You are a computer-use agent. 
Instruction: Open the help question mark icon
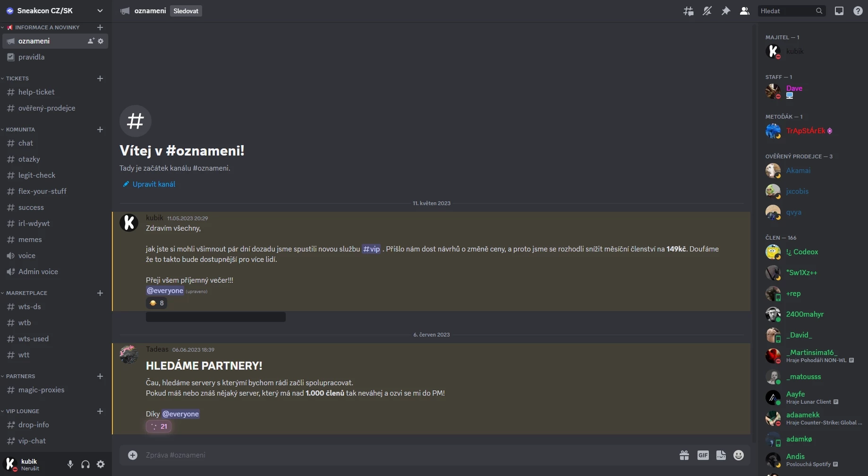pyautogui.click(x=858, y=11)
